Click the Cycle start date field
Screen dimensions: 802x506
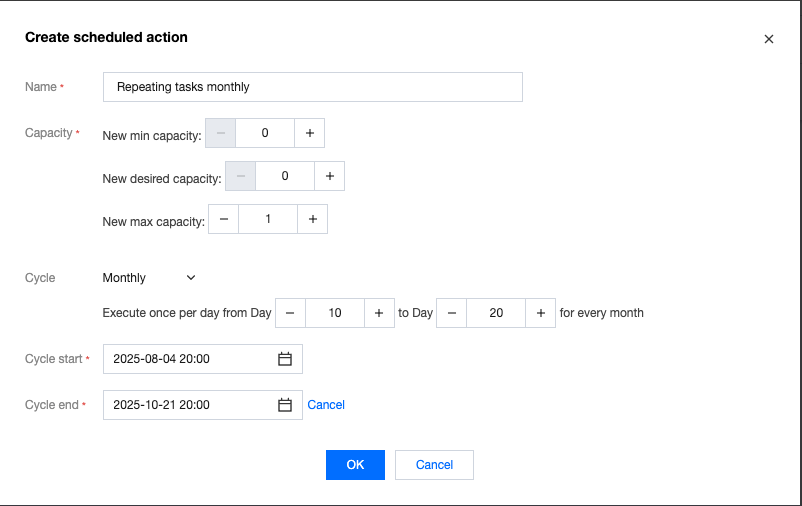coord(190,359)
